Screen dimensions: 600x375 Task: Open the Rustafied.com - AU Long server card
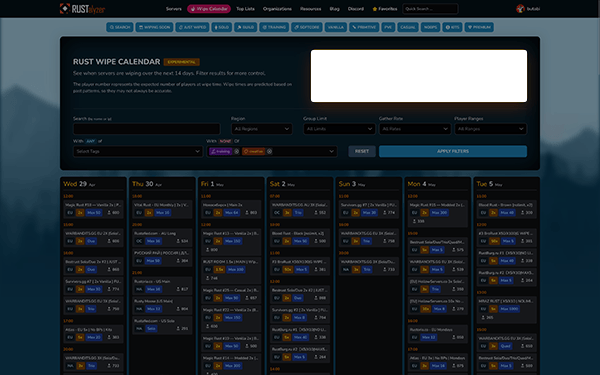click(x=162, y=237)
